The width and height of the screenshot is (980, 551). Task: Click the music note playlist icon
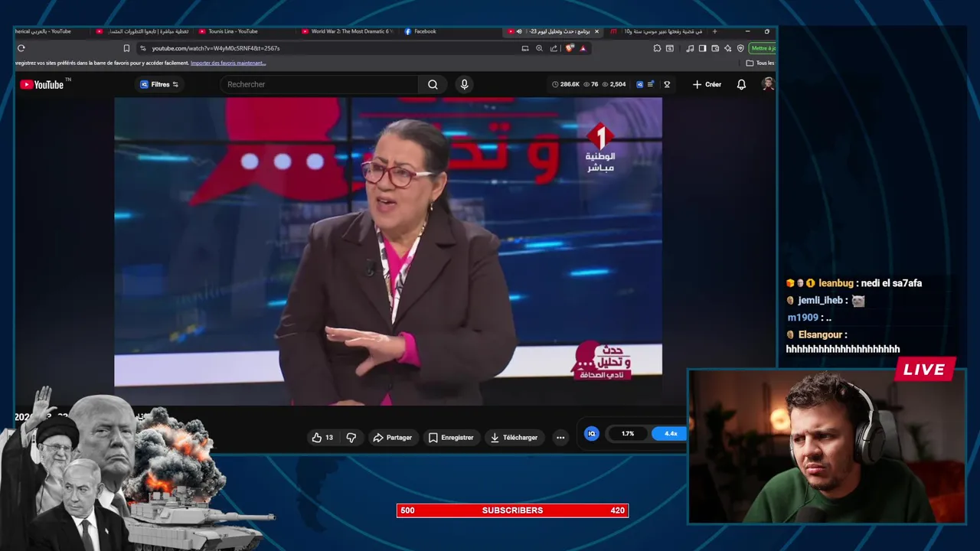pyautogui.click(x=690, y=48)
